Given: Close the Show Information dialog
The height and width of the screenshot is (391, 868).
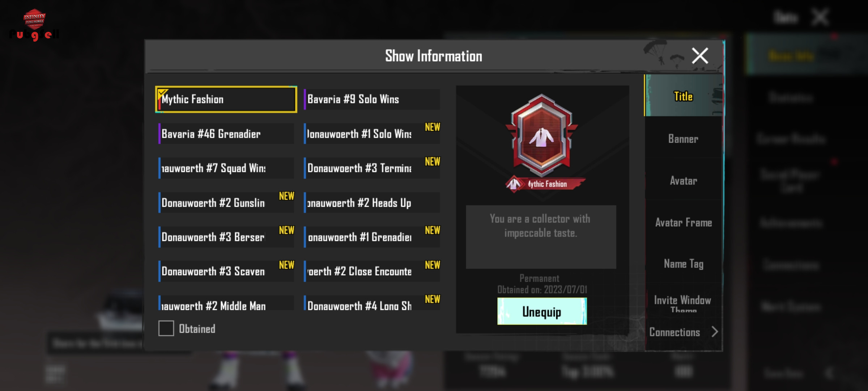Looking at the screenshot, I should click(700, 56).
